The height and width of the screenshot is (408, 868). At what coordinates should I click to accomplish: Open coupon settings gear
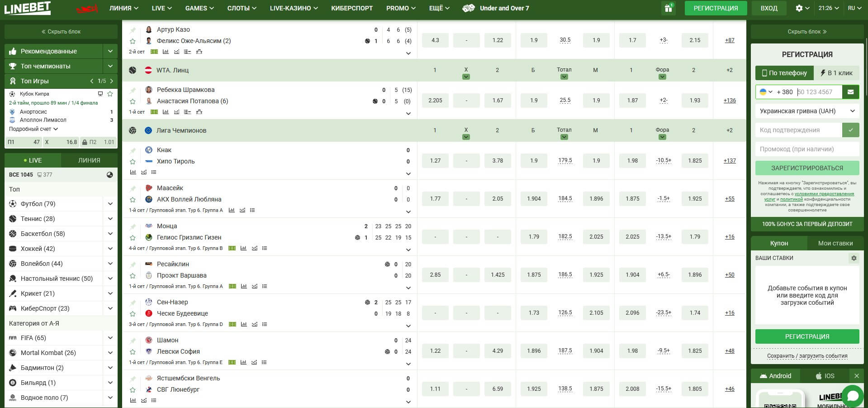tap(854, 258)
